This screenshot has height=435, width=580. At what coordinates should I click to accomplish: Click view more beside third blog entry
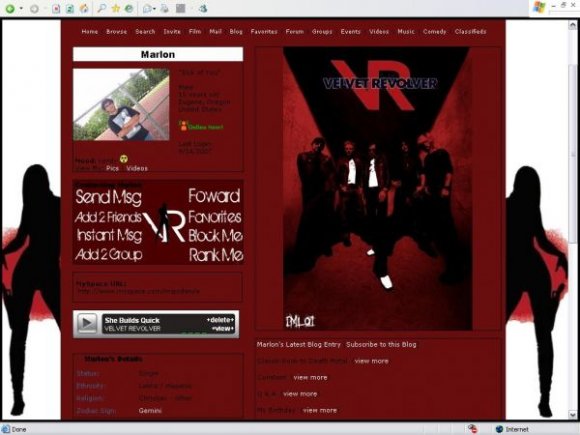pos(300,394)
